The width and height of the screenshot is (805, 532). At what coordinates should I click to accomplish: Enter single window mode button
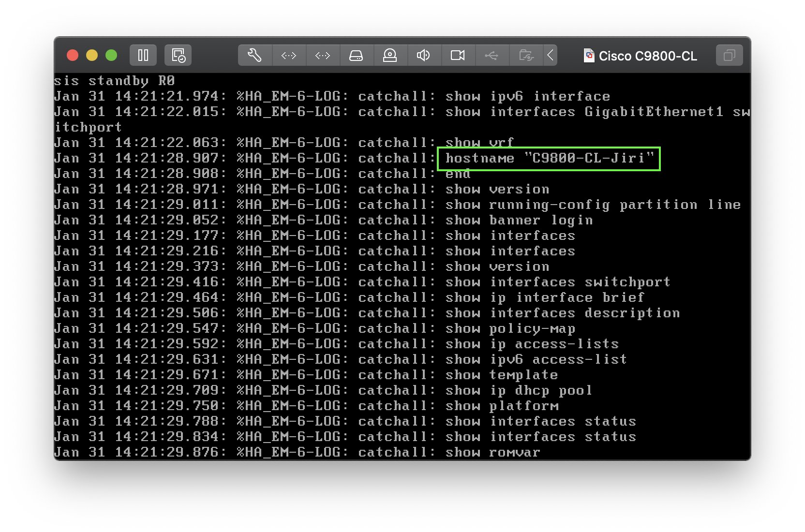(x=729, y=55)
